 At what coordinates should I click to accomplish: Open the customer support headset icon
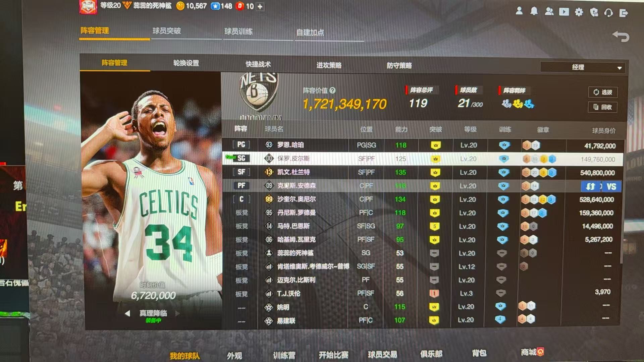608,13
